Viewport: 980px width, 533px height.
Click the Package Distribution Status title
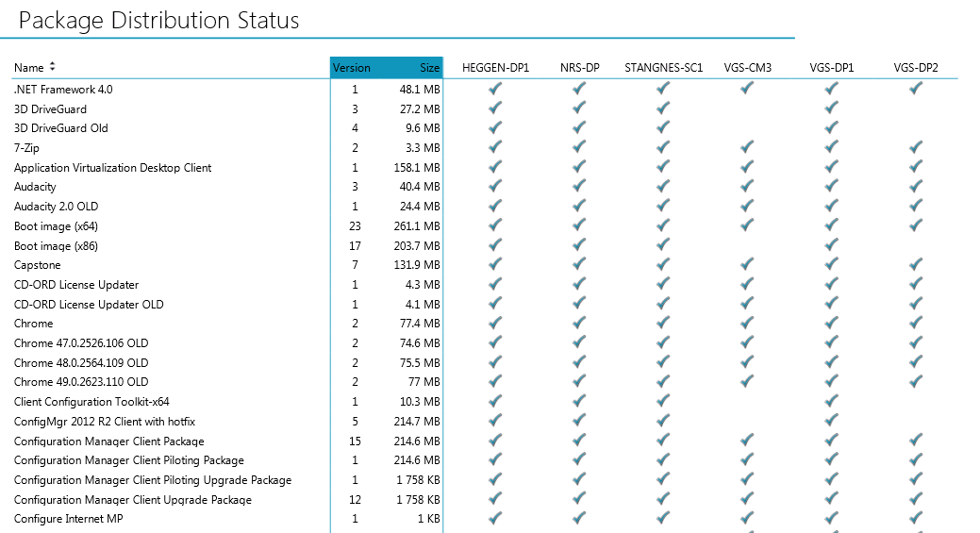[x=158, y=21]
